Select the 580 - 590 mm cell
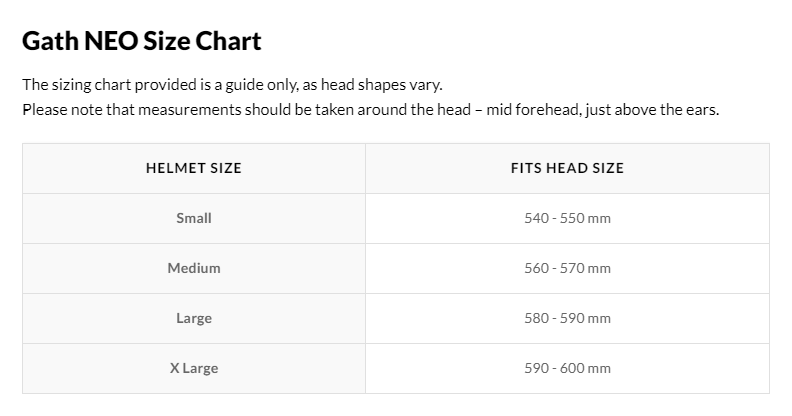Image resolution: width=792 pixels, height=416 pixels. [567, 318]
